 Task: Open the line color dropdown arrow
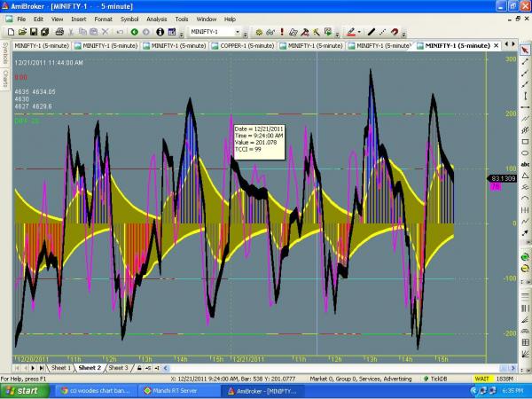coord(359,32)
